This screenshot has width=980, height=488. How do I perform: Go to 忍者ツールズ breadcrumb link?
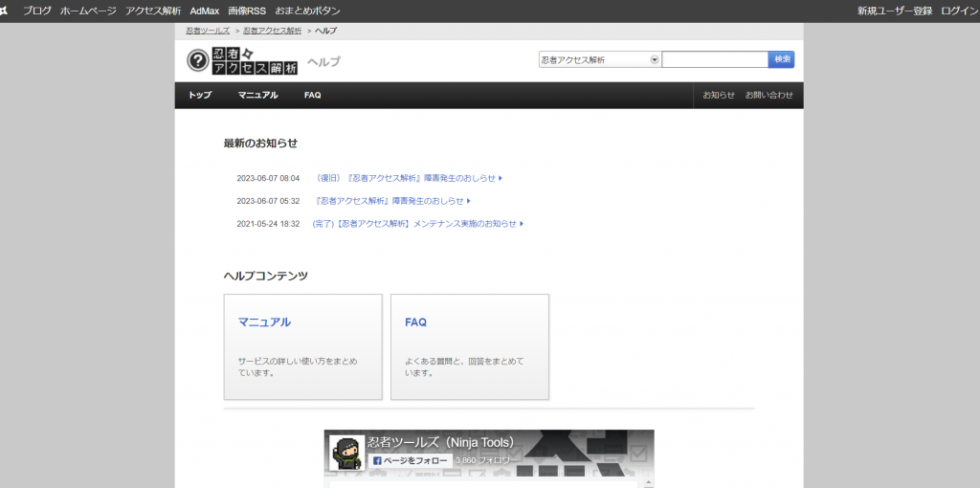pos(208,31)
